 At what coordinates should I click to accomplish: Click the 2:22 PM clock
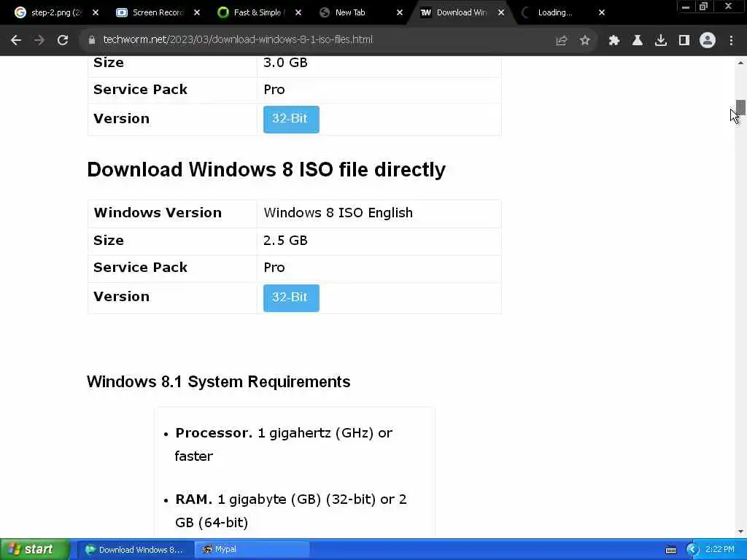720,550
